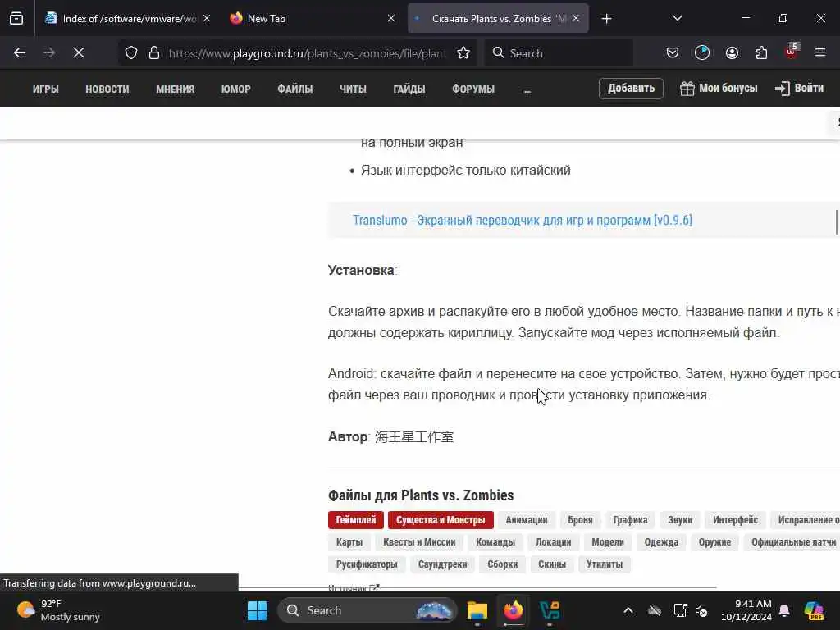Open ИГРЫ menu section
840x630 pixels.
(x=46, y=89)
